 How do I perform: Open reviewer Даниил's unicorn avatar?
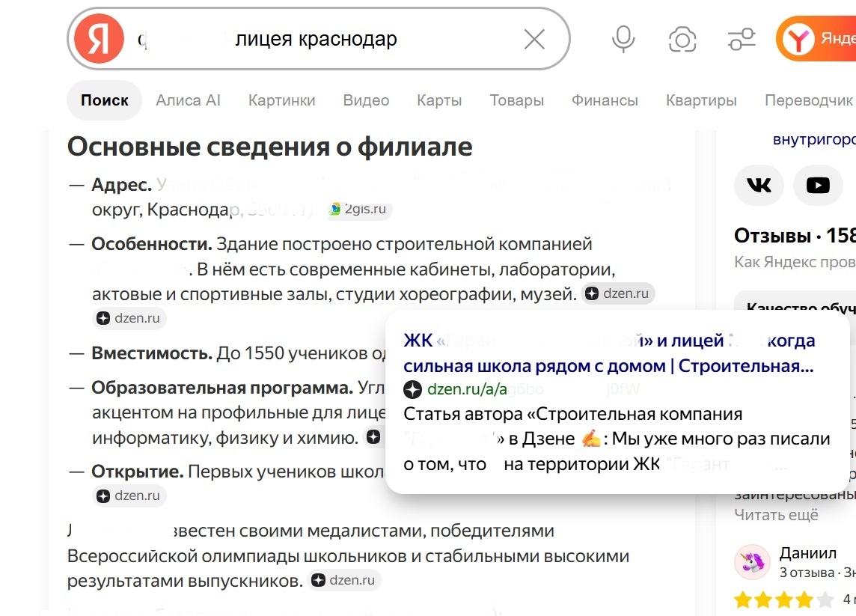(752, 562)
